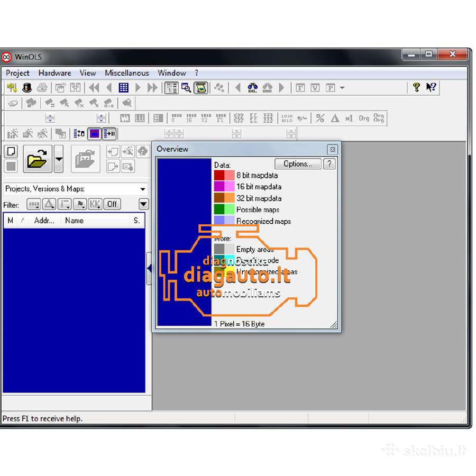
Task: Open the black arrow dropdown right of filters
Action: pos(143,204)
